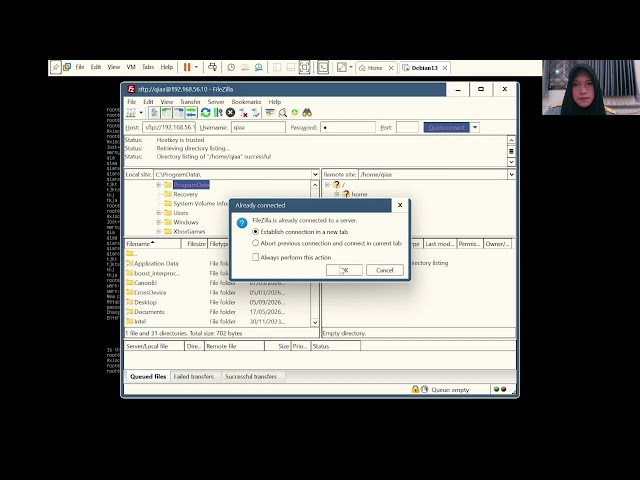Switch to Successful transfers tab
This screenshot has width=640, height=480.
tap(251, 376)
